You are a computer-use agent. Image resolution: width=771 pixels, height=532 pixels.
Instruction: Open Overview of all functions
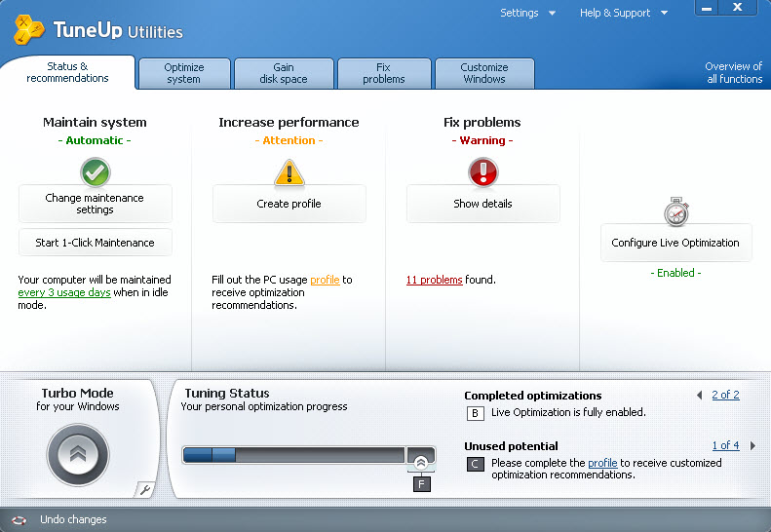733,73
